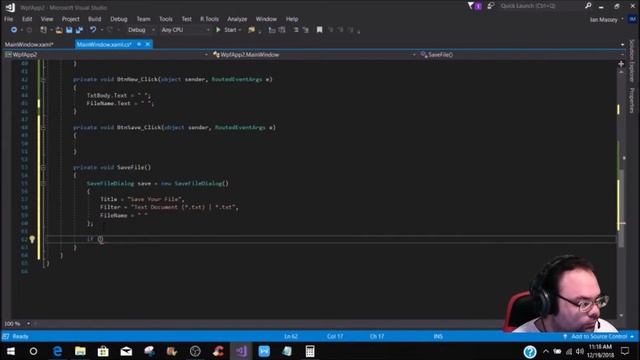Open the Help menu

click(292, 19)
